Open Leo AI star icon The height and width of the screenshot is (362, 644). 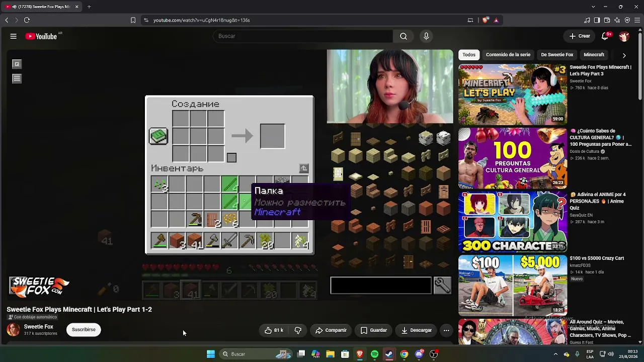[617, 20]
